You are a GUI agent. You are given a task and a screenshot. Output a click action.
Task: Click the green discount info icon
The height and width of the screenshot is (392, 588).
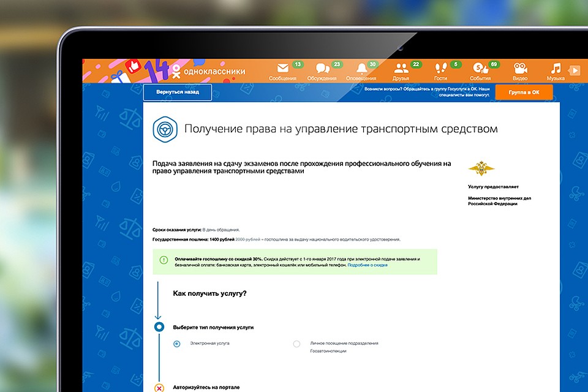(x=164, y=260)
